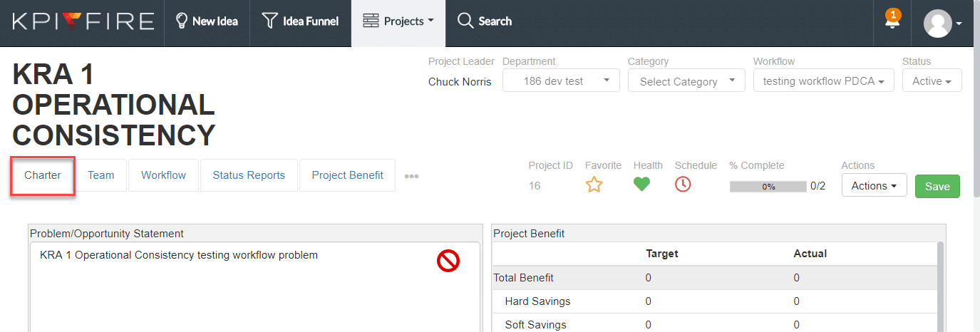Show more tabs via ellipsis

[x=411, y=176]
